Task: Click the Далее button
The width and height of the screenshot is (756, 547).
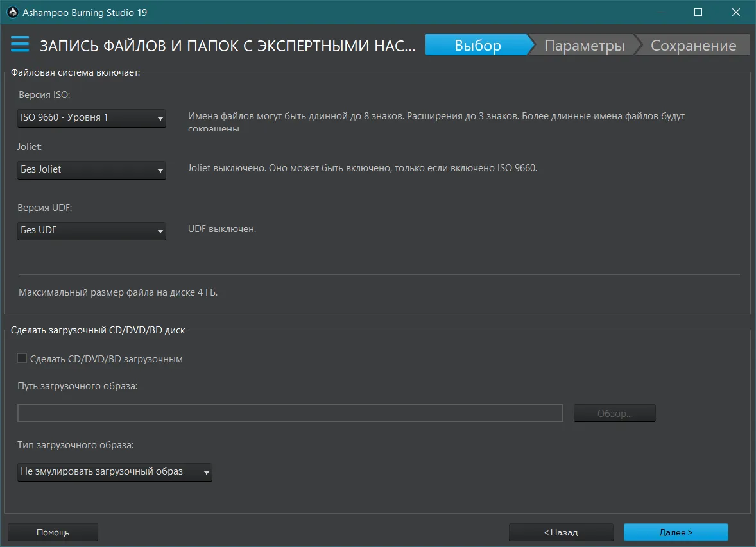Action: click(676, 532)
